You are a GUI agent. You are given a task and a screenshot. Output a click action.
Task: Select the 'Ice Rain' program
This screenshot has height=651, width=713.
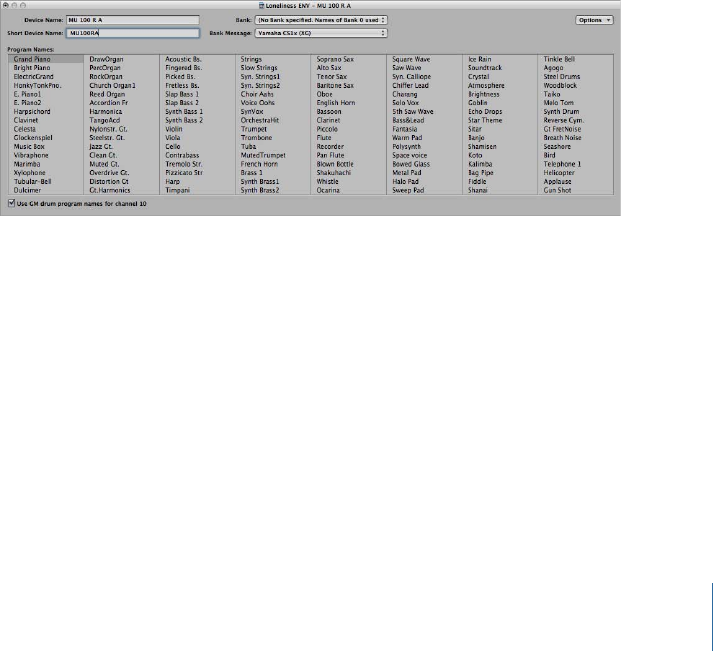point(479,59)
